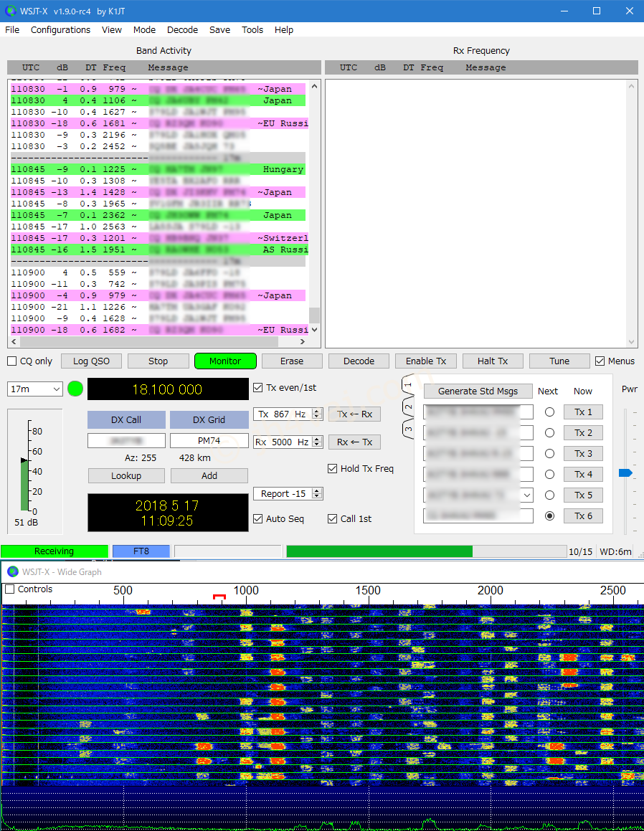This screenshot has height=831, width=644.
Task: Open the Help menu
Action: (284, 29)
